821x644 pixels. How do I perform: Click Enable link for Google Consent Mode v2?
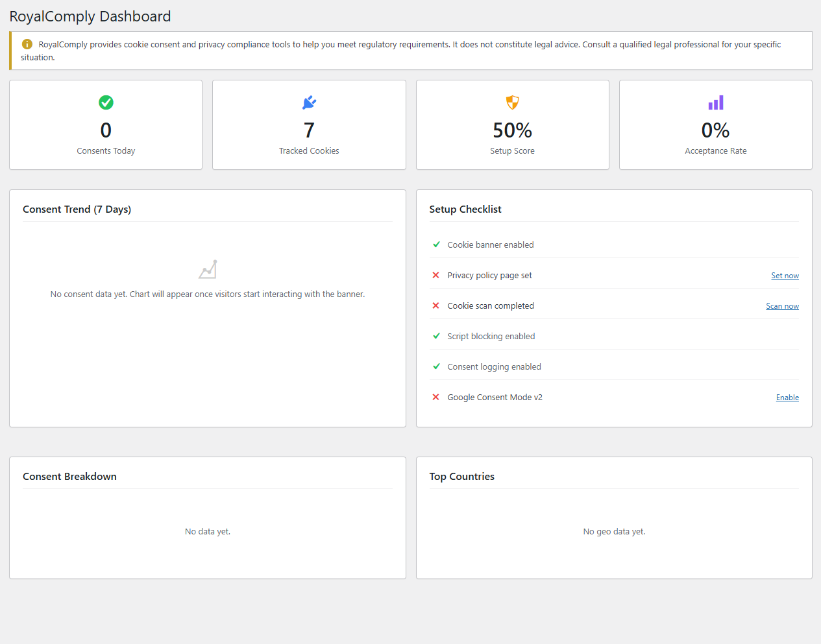[x=787, y=398]
